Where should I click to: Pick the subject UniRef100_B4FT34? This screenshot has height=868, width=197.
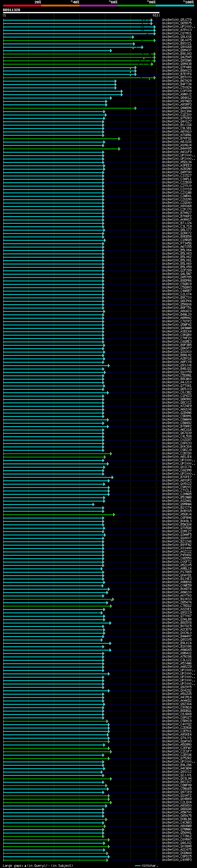[177, 84]
